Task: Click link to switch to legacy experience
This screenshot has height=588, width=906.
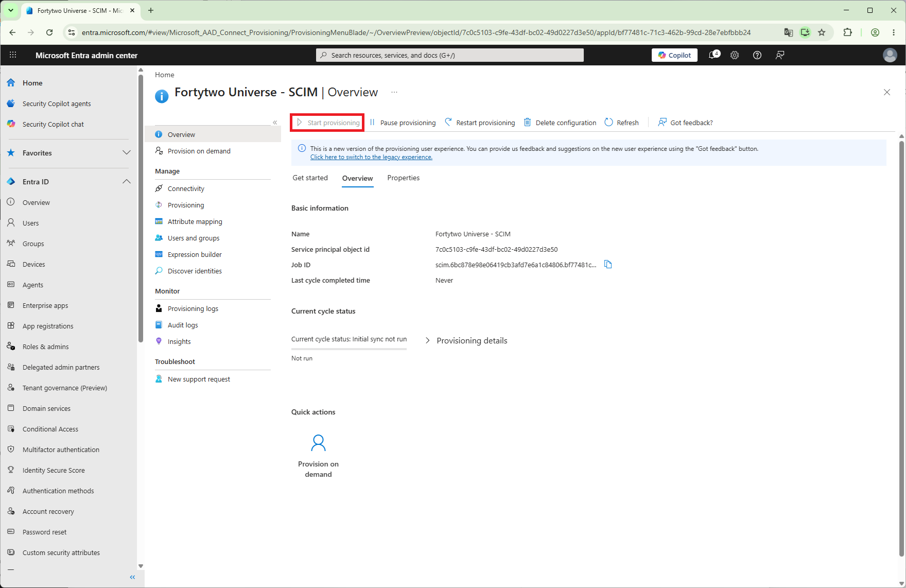Action: coord(371,157)
